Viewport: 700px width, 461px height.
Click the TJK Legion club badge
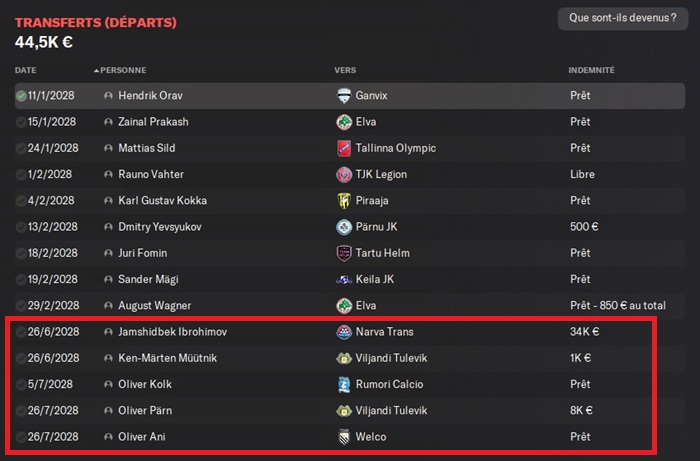tap(343, 174)
